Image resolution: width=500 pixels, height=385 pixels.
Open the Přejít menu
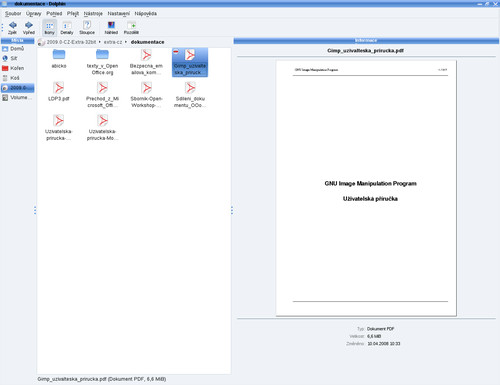tap(73, 14)
